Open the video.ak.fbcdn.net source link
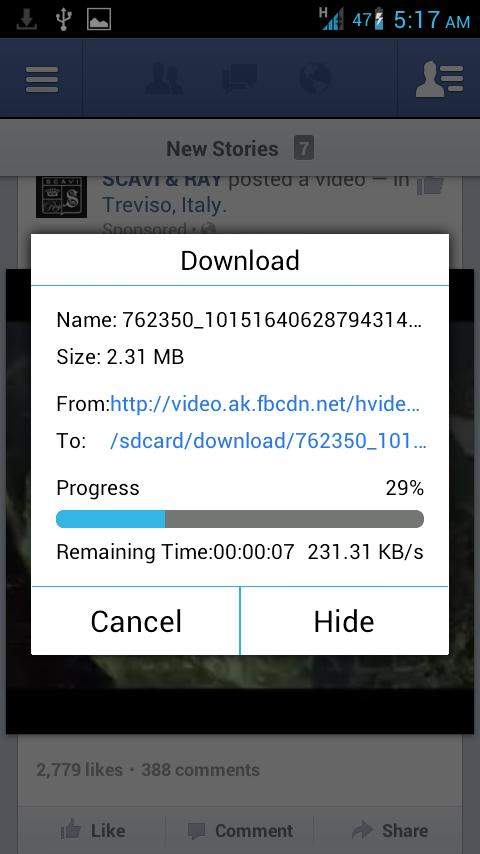The height and width of the screenshot is (854, 480). point(265,405)
